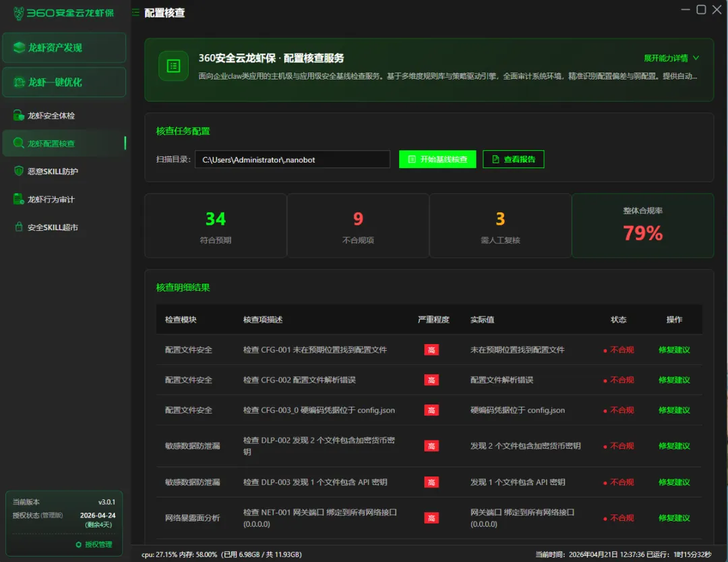Click the 龙虾一键优化 icon
The image size is (728, 562).
(x=19, y=82)
